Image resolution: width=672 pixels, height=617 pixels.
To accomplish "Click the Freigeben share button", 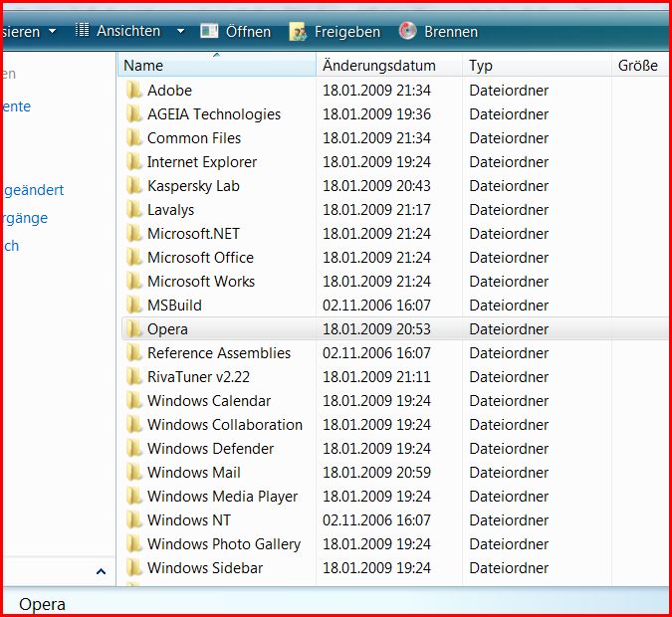I will pos(335,31).
